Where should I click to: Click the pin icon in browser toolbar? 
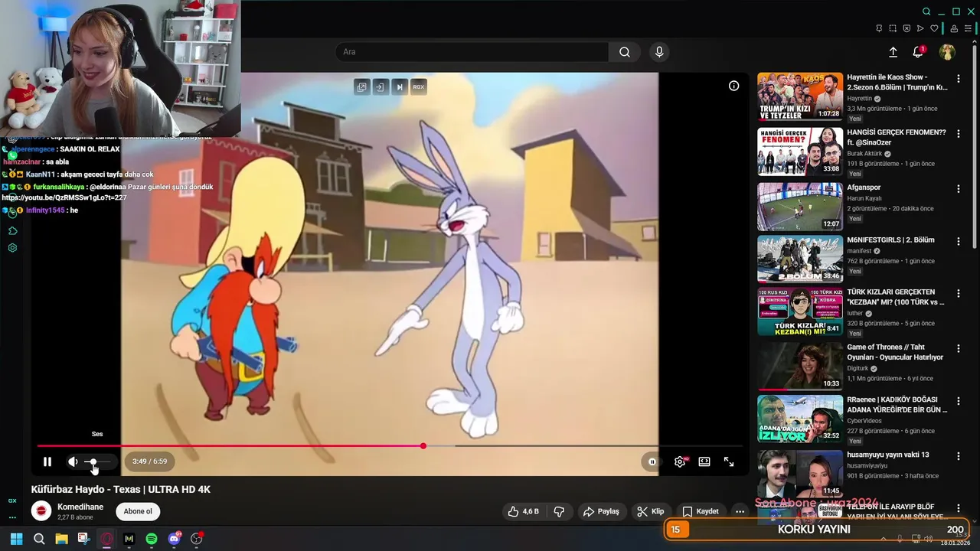(x=879, y=28)
